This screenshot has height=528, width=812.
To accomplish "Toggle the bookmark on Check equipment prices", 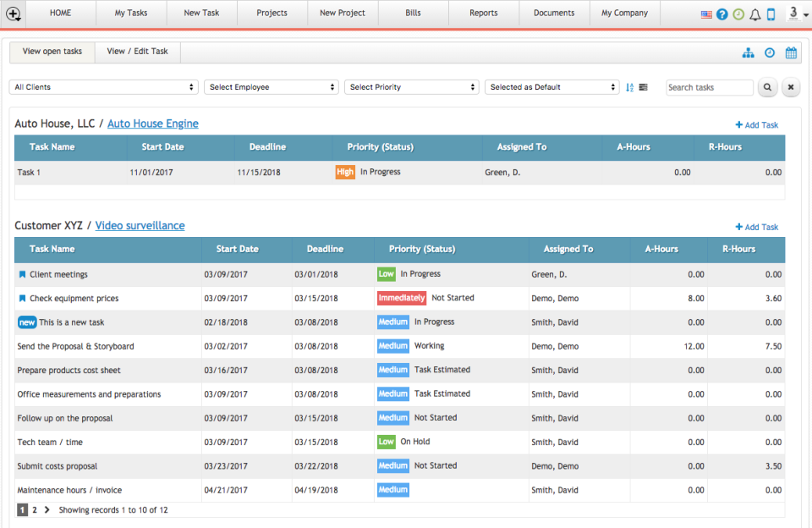I will (x=23, y=298).
